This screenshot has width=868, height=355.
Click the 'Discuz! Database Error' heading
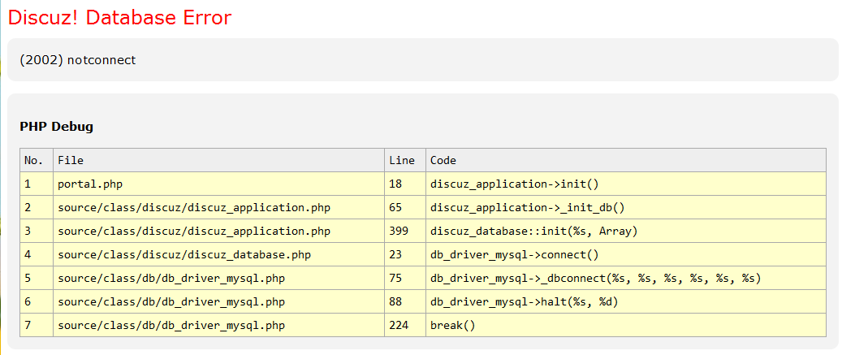coord(119,18)
